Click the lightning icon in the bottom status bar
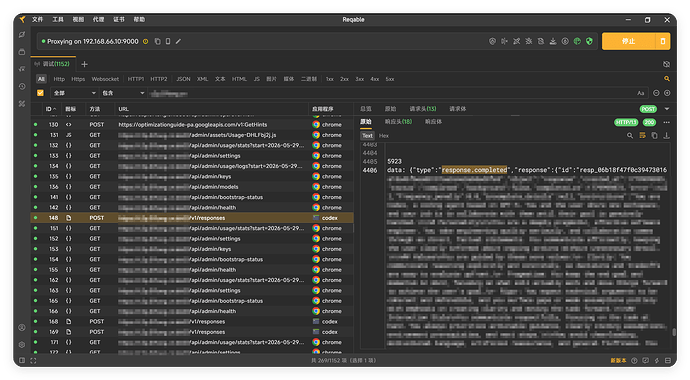The width and height of the screenshot is (690, 380). pyautogui.click(x=657, y=361)
